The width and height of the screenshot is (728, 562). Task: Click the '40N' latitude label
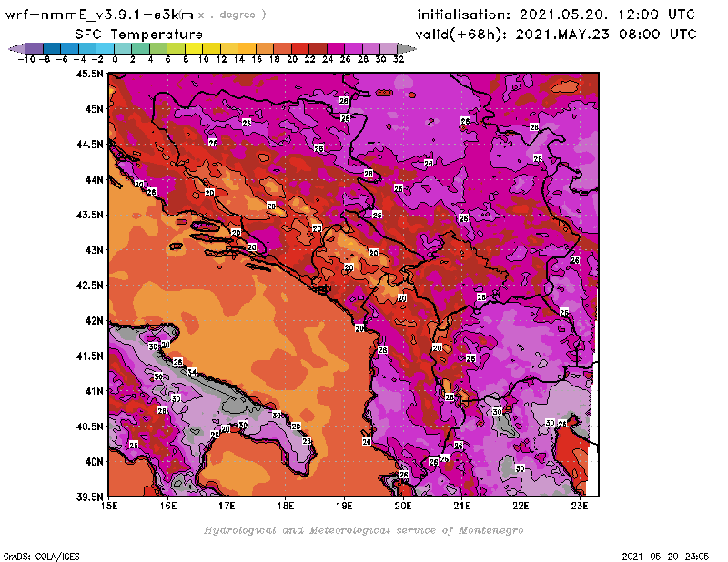(94, 462)
